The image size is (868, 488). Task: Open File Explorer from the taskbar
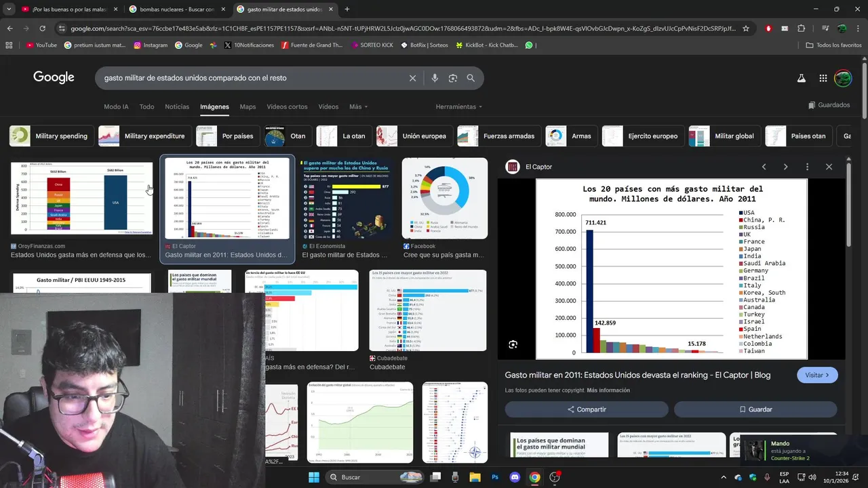click(475, 477)
